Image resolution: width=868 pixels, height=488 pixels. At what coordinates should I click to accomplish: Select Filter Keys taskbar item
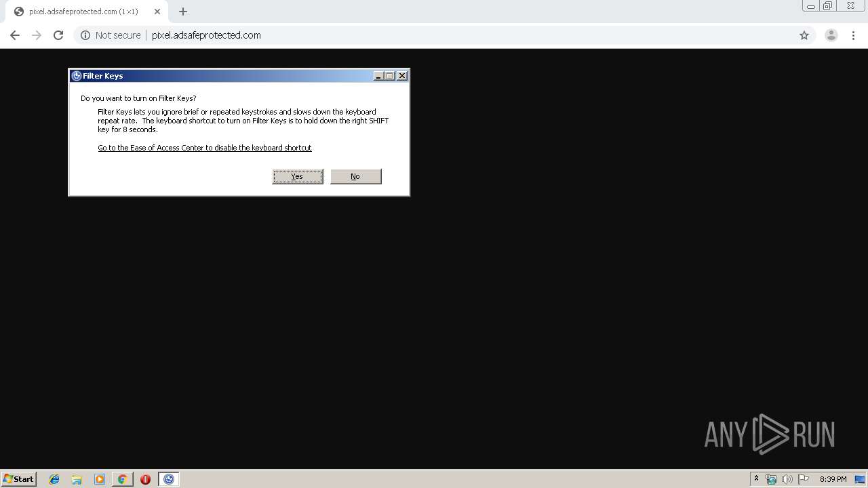[x=168, y=479]
